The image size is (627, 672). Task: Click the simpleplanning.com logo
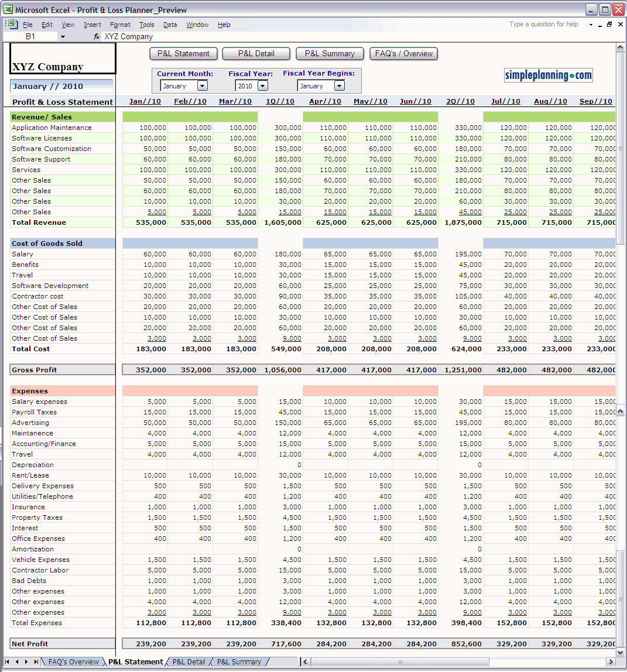click(548, 76)
